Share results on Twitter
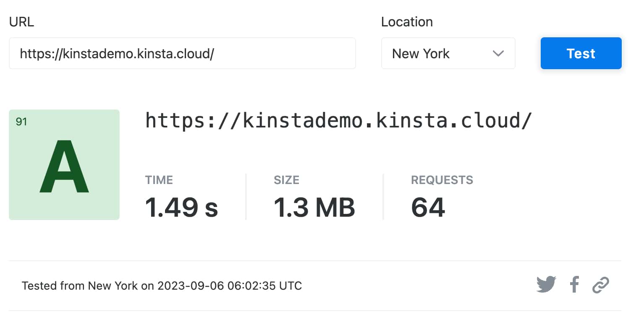 point(546,285)
